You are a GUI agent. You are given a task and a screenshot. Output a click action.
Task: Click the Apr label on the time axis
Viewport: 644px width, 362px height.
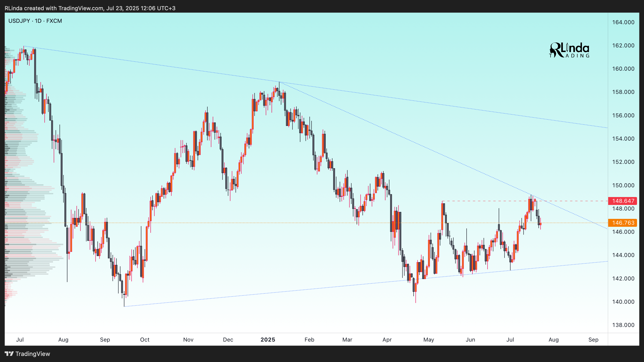point(387,340)
